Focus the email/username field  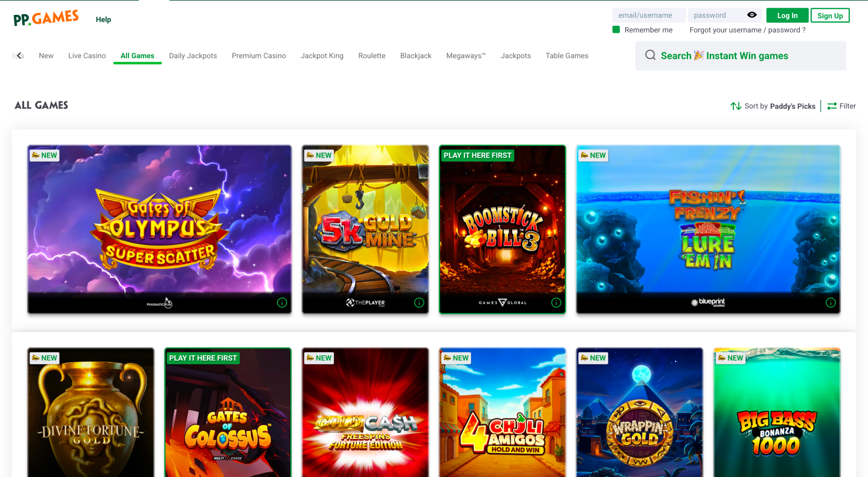pos(649,15)
